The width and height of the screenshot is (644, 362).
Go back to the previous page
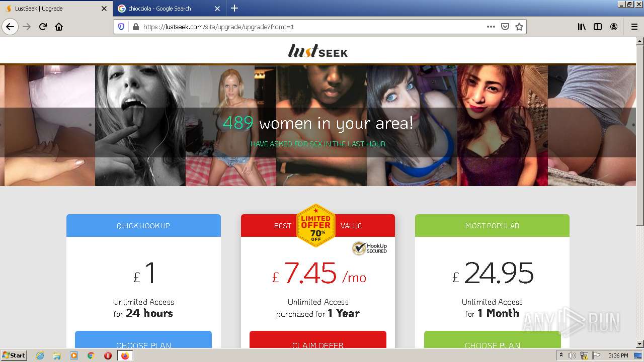(x=10, y=27)
